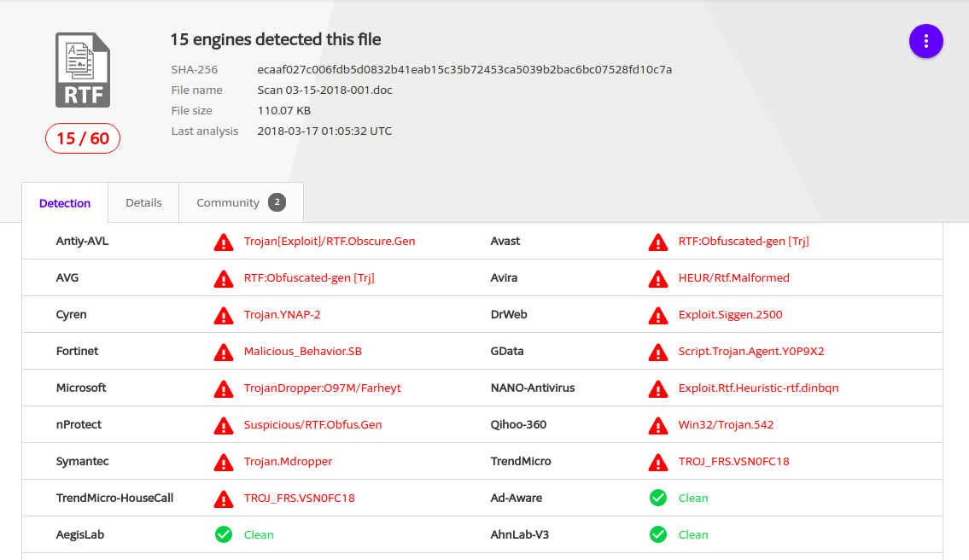Click the Symantec alert icon
969x560 pixels.
(224, 463)
